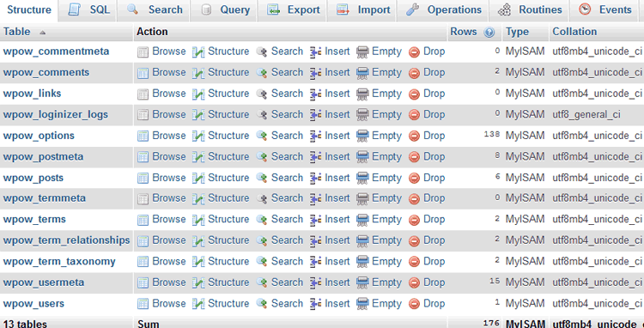Open the wpow_links table link

point(32,94)
